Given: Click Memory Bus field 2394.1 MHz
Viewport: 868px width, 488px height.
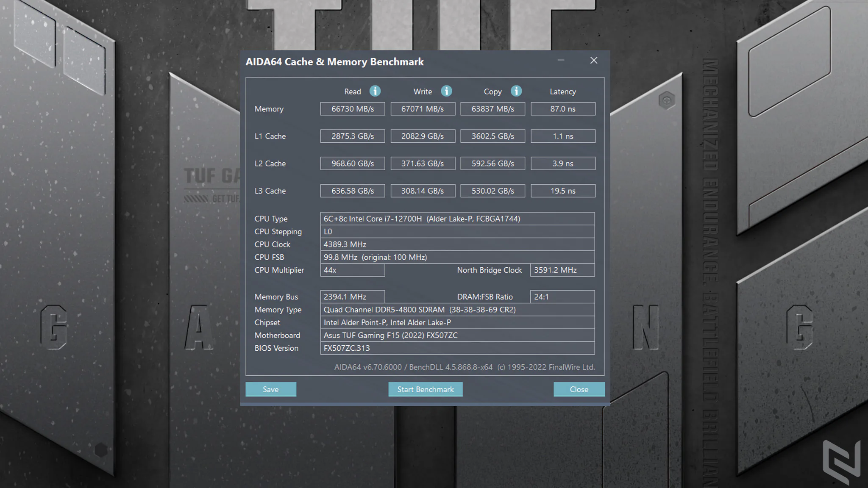Looking at the screenshot, I should pos(353,297).
